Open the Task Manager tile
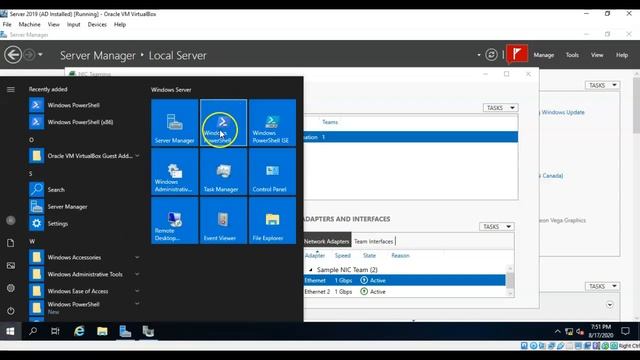The width and height of the screenshot is (640, 360). (223, 171)
